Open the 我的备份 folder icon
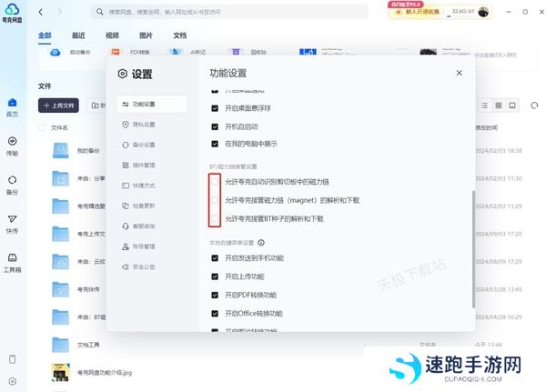The width and height of the screenshot is (546, 392). coord(61,150)
